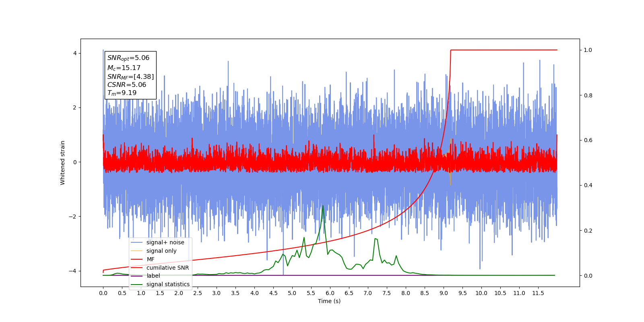Viewport: 644px width, 322px height.
Task: Click the Mc=15.17 annotation text
Action: click(x=124, y=68)
